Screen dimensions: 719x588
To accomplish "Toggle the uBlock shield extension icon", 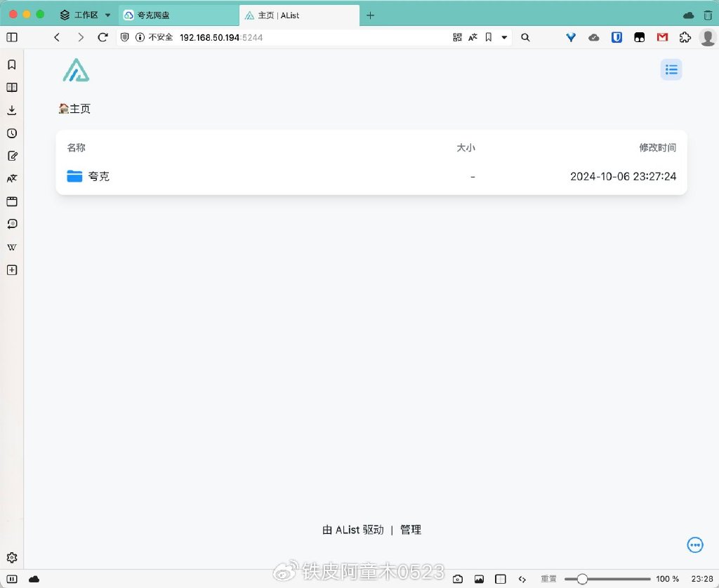I will click(616, 37).
